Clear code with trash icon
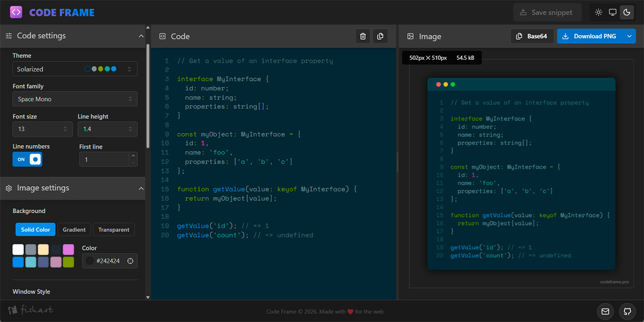Screen dimensions: 644x322 (x=363, y=36)
